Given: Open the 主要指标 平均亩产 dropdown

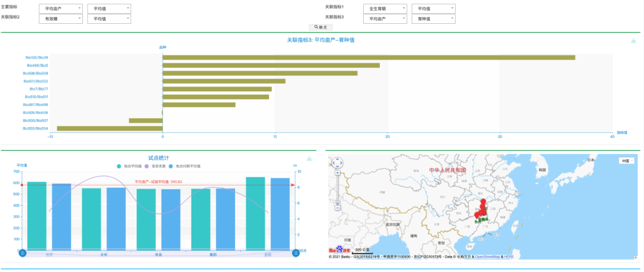Looking at the screenshot, I should 61,8.
